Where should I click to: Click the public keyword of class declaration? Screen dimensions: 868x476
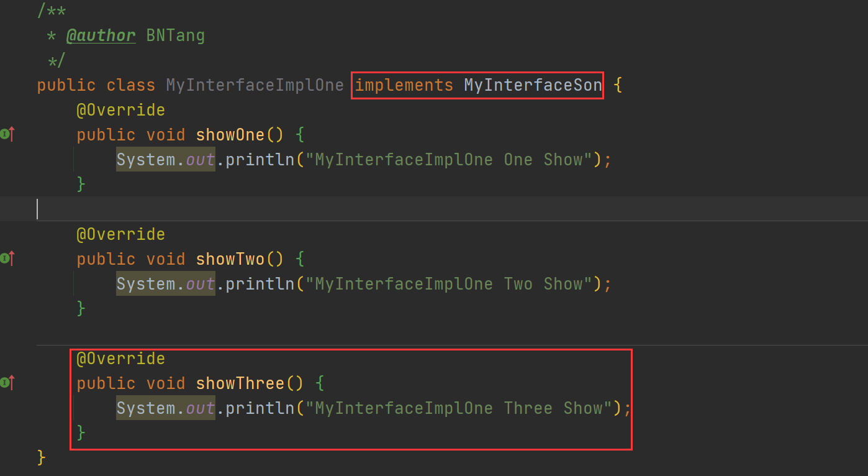coord(66,85)
